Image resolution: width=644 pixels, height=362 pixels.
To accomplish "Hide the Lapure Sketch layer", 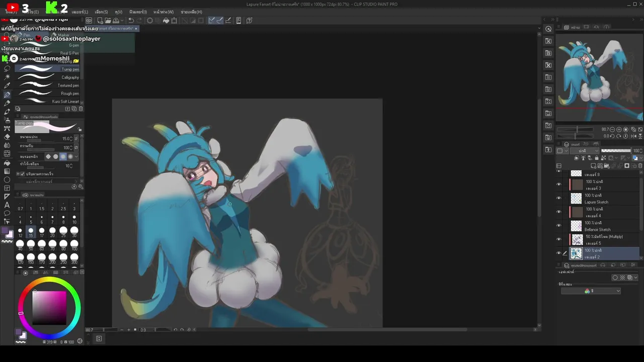I will (x=558, y=198).
